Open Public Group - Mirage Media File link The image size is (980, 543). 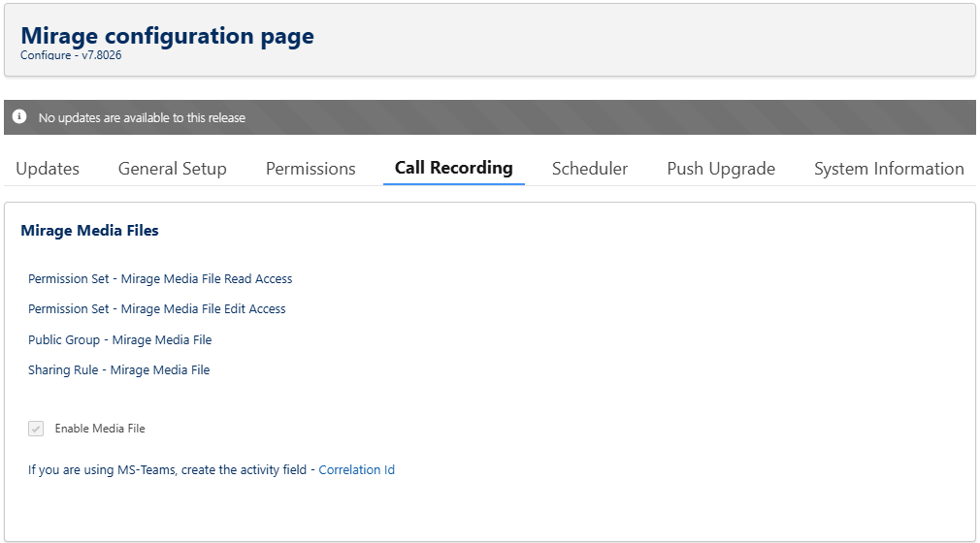click(120, 340)
